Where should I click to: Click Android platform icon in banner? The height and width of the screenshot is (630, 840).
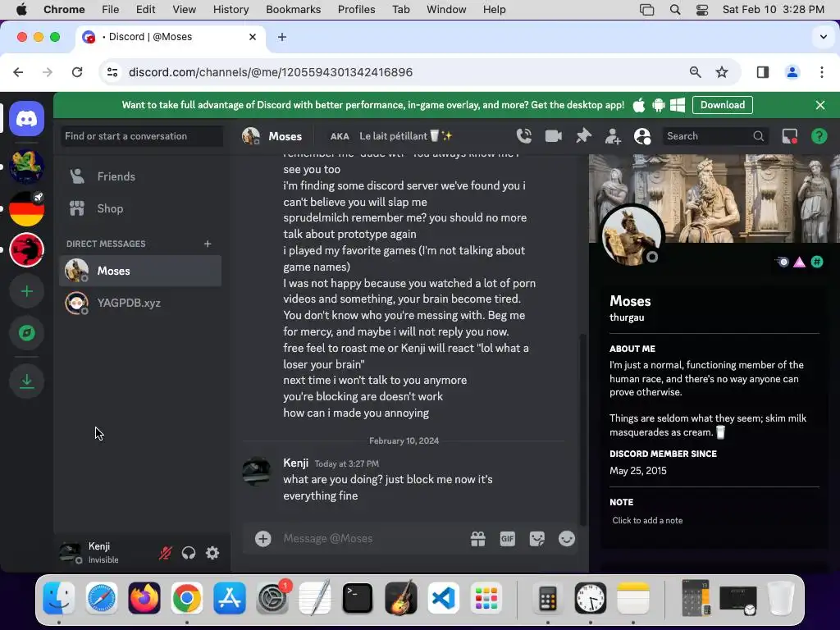(659, 105)
